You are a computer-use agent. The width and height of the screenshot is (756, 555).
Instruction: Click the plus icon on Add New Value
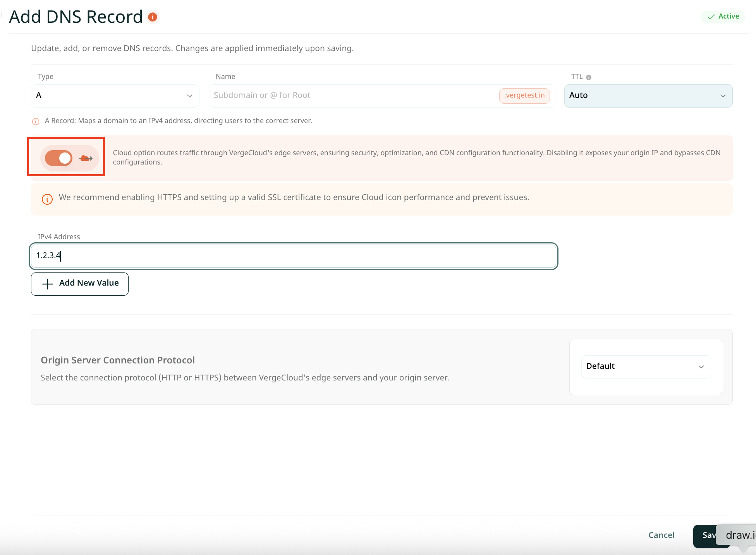[x=48, y=284]
